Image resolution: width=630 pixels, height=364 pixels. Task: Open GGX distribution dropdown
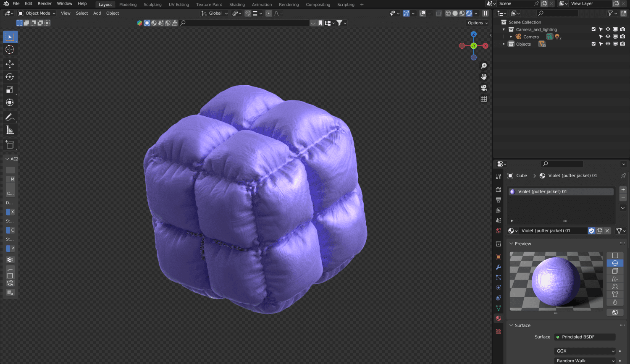pos(585,351)
